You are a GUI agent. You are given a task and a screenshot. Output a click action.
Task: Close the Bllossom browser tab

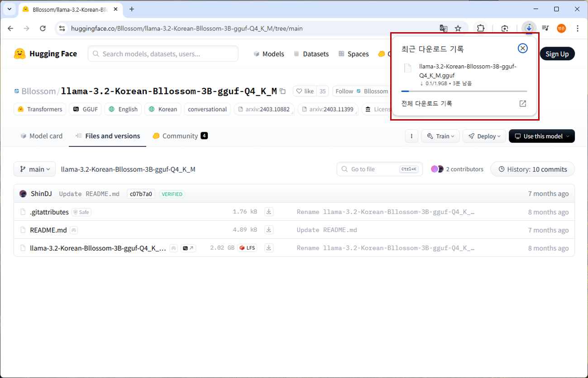pyautogui.click(x=116, y=9)
